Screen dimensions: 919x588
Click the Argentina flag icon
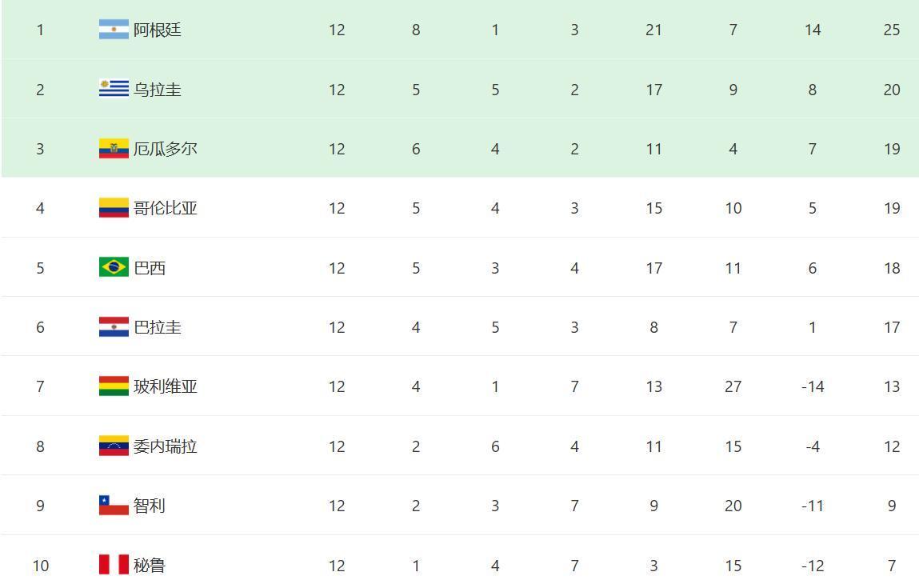114,30
